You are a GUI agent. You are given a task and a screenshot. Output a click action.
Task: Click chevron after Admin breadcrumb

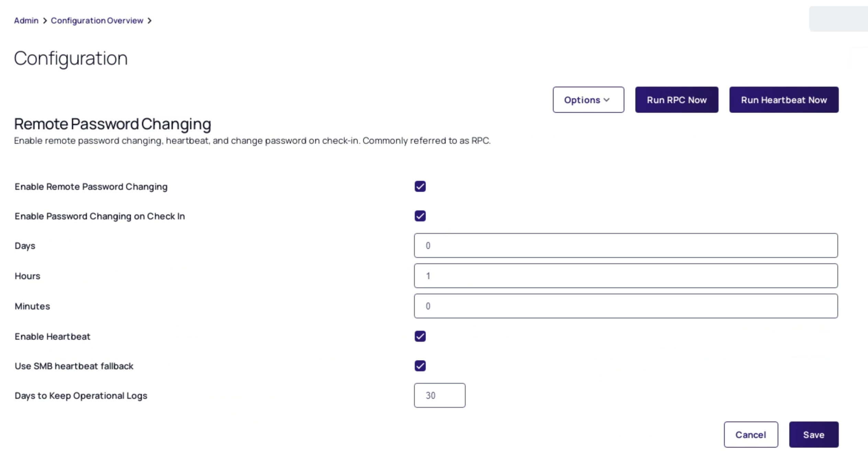point(45,21)
